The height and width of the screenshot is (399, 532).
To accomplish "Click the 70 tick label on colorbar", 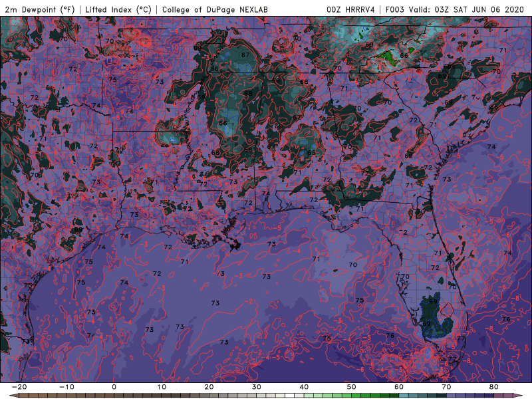I will 446,387.
